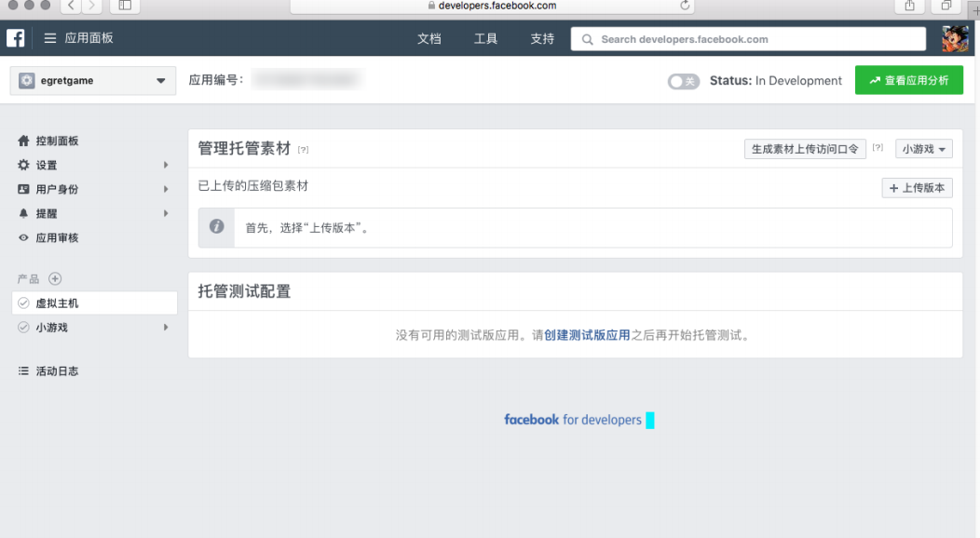Open the egretgame app selector dropdown

point(92,81)
